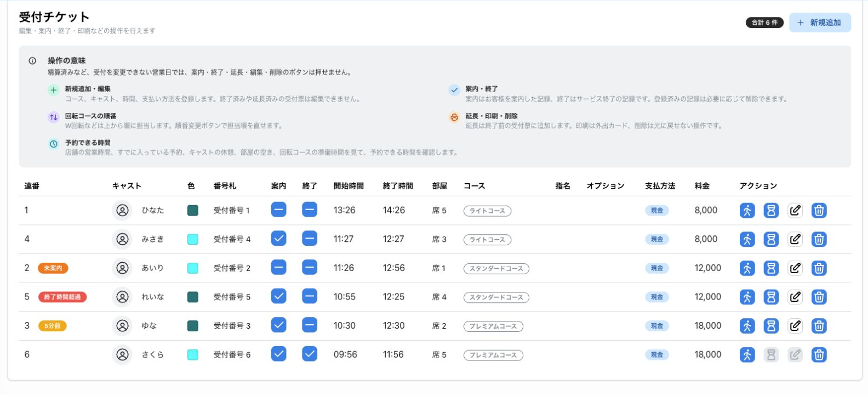Delete the ticket for ゆな

[819, 326]
